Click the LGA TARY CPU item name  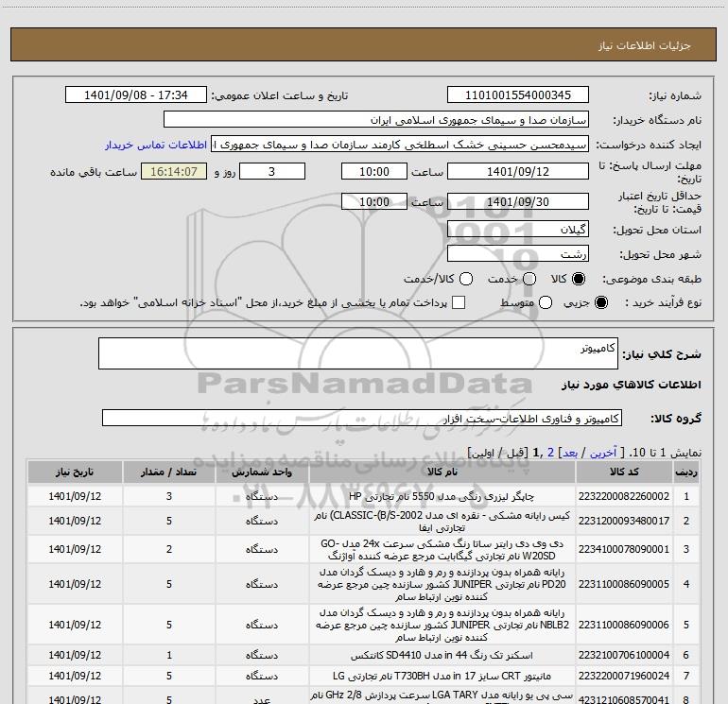[442, 696]
